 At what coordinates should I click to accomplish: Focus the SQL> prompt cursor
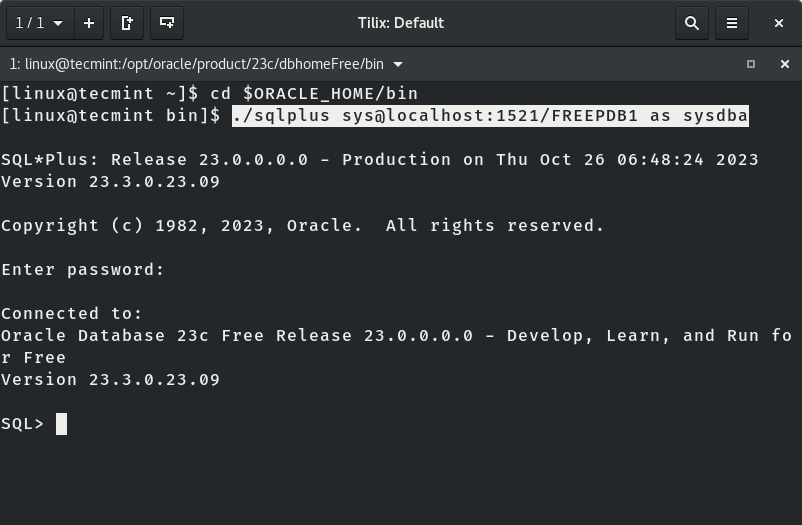pyautogui.click(x=61, y=424)
